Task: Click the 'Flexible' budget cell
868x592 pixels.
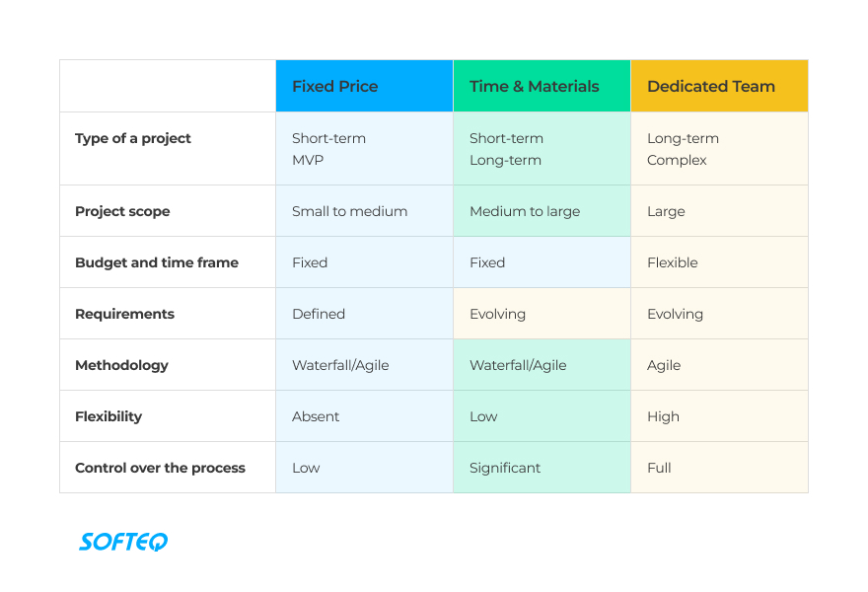Action: pyautogui.click(x=673, y=262)
